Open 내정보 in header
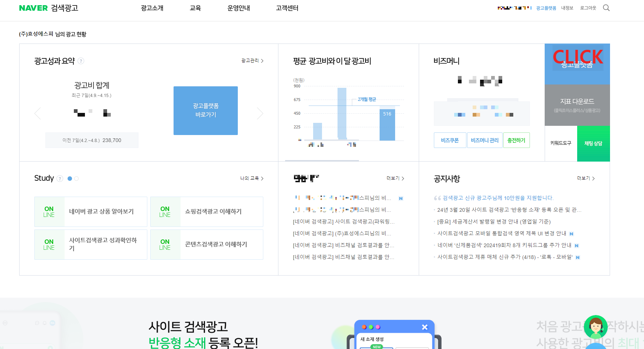Screen dimensions: 644x349 (567, 8)
